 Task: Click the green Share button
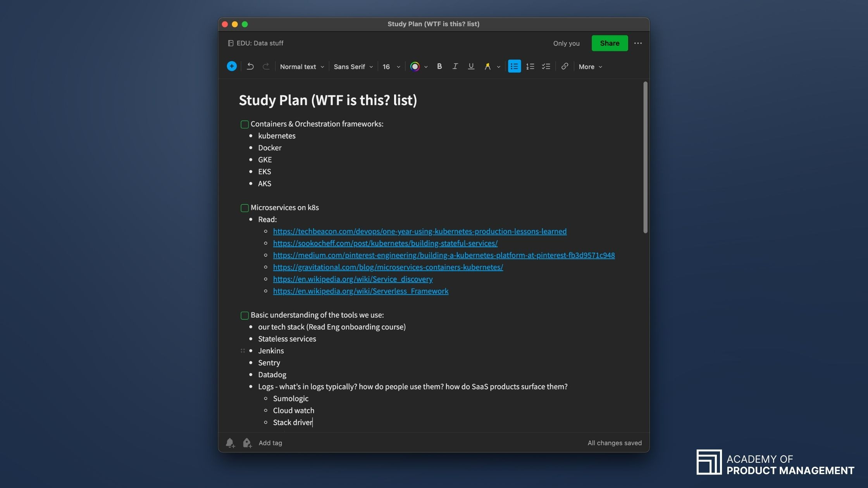coord(610,43)
